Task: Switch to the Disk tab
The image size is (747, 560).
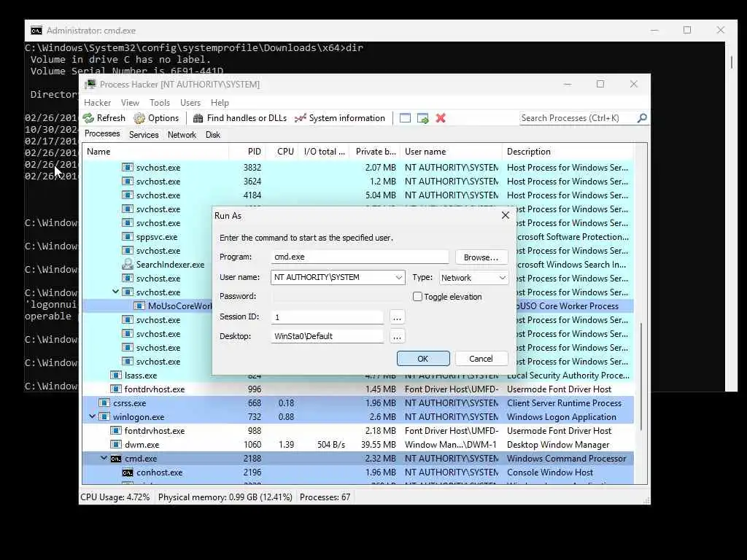Action: [213, 135]
